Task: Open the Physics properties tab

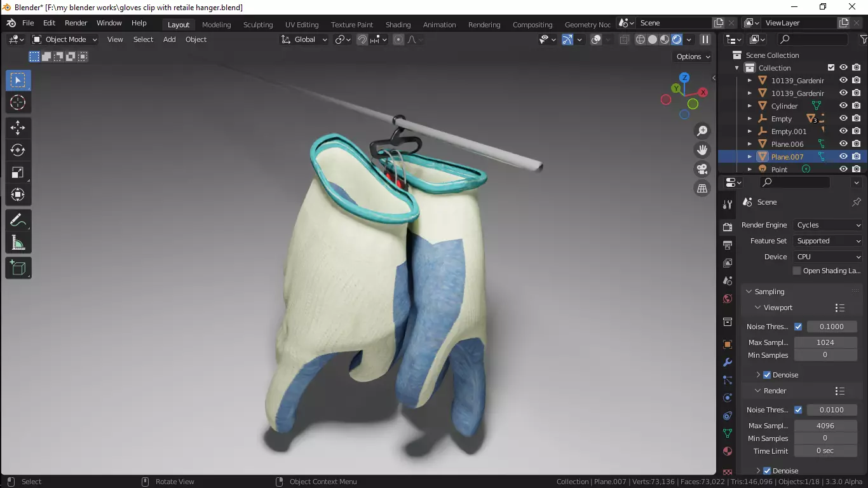Action: [728, 398]
